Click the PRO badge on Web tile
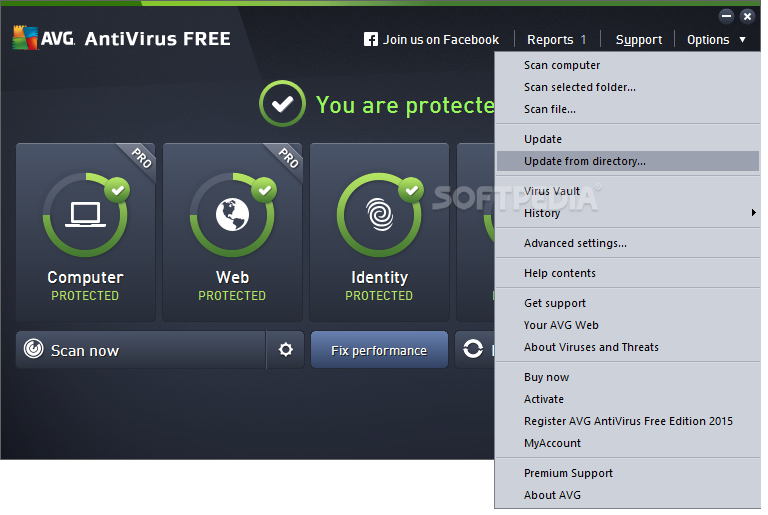The width and height of the screenshot is (768, 515). tap(288, 158)
